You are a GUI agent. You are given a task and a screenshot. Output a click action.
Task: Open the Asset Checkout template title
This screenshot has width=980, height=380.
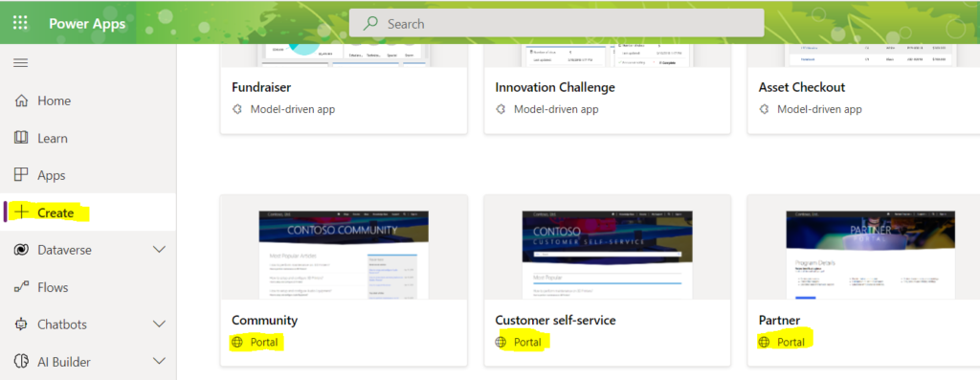802,87
